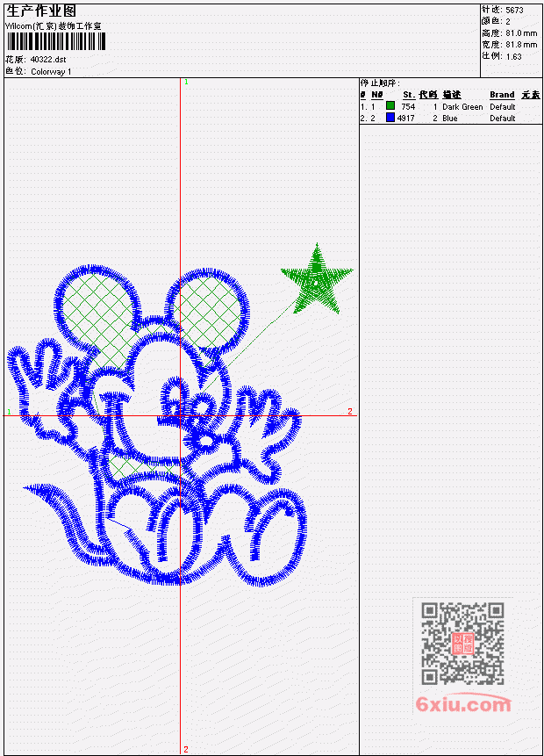Click the blue color swatch in row 2

tap(390, 117)
